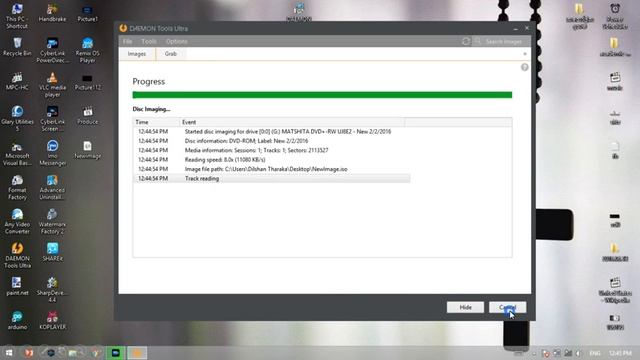Click the help question mark icon
Viewport: 640px width, 360px height.
coord(524,67)
